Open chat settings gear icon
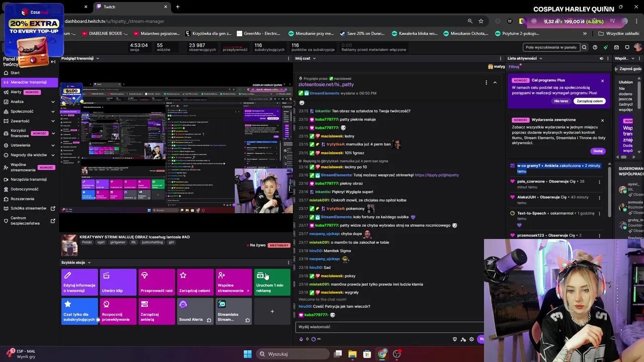The image size is (644, 362). tap(471, 339)
